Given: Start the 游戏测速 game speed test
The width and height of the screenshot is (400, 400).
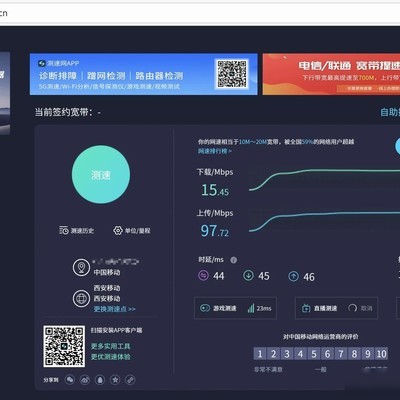Looking at the screenshot, I should [x=235, y=308].
